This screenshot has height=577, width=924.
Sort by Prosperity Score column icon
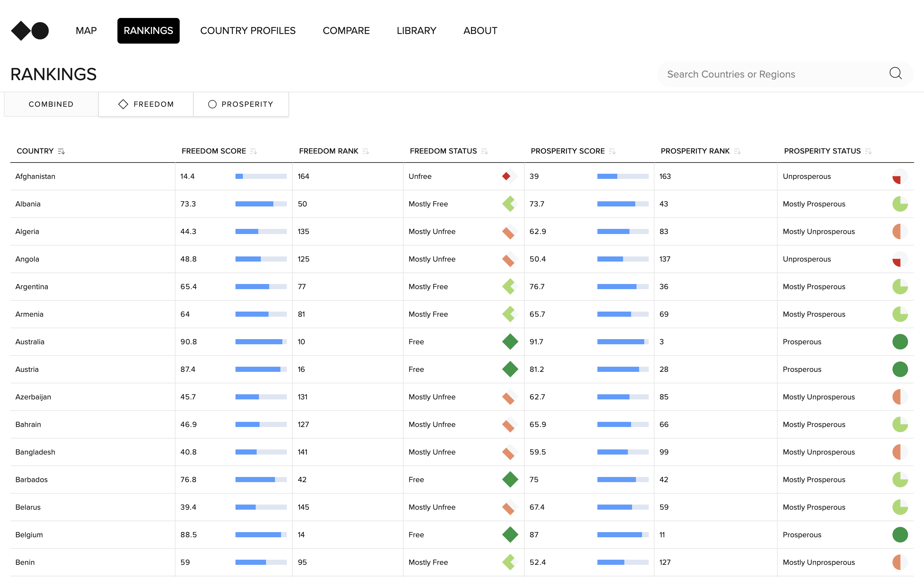tap(612, 152)
